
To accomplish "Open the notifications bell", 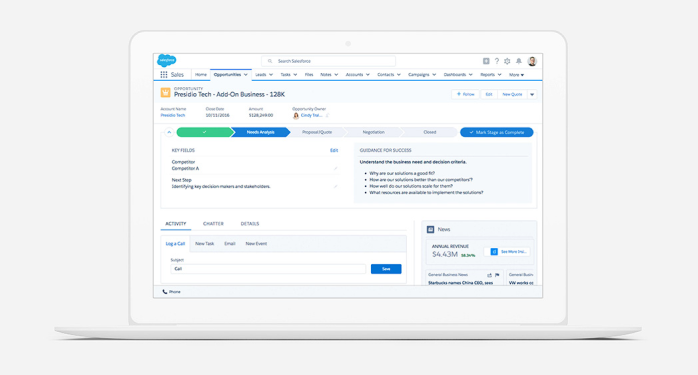I will (x=519, y=61).
